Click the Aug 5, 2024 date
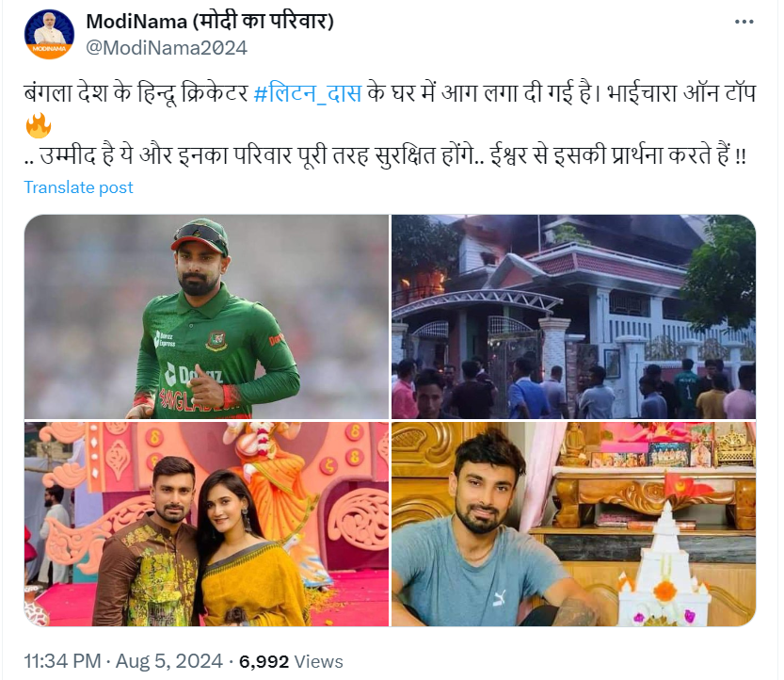Screen dimensions: 784x680 click(x=169, y=661)
